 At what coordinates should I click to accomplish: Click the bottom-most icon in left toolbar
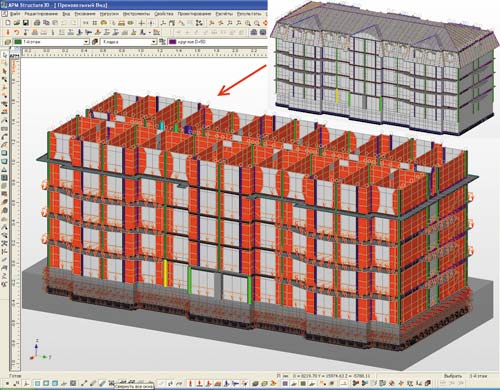coord(4,284)
